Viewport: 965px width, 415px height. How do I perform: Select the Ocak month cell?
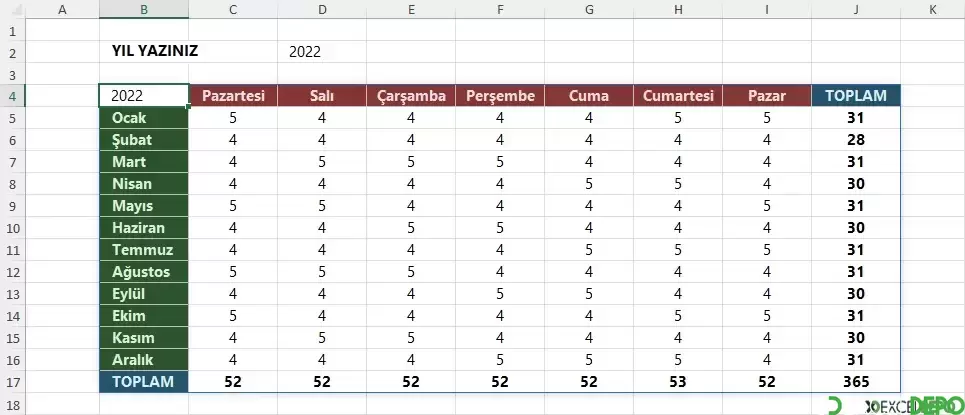143,118
